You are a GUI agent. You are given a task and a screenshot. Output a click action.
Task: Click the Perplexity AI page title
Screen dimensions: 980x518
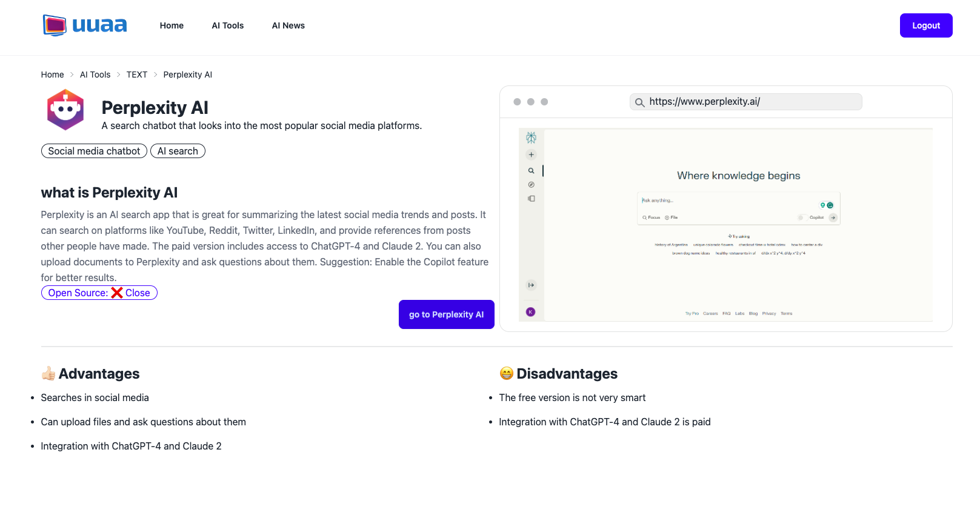coord(155,108)
